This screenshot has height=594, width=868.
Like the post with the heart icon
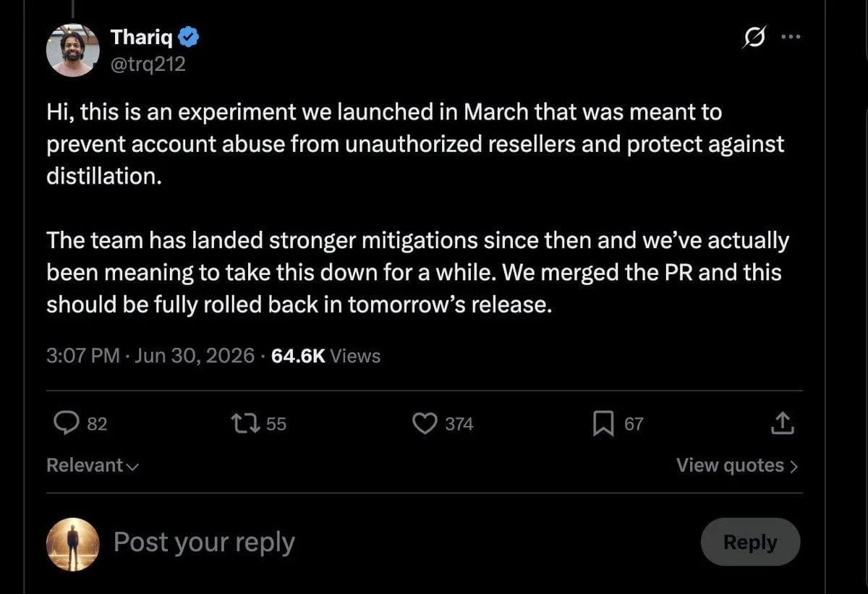click(x=424, y=424)
